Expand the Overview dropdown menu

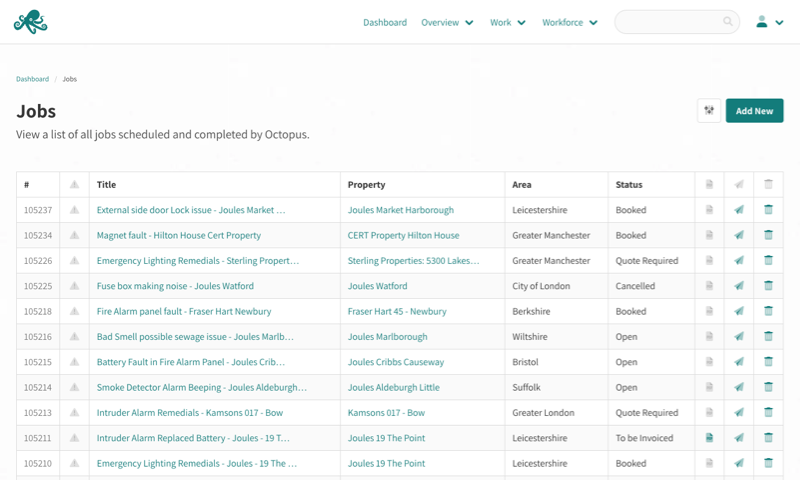coord(447,22)
